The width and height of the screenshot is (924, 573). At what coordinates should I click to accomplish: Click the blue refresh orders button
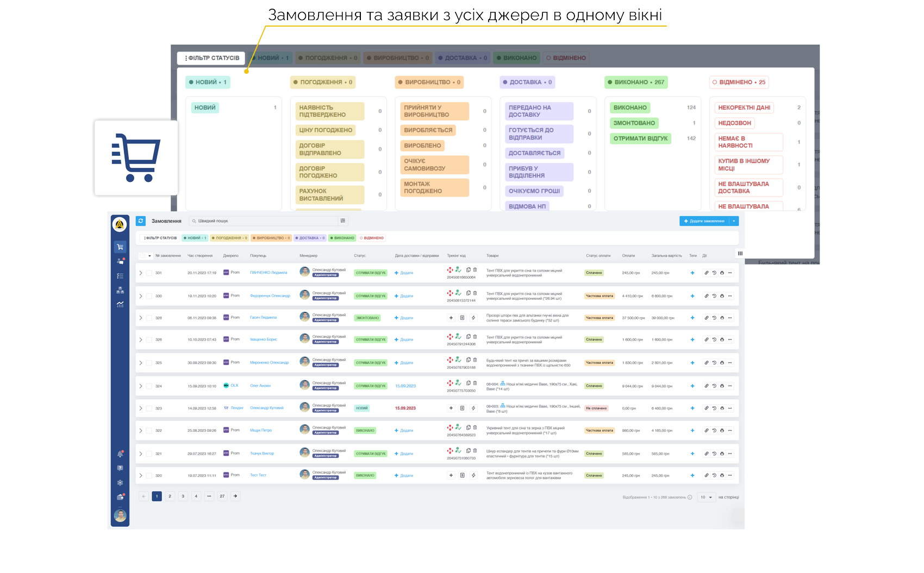141,221
